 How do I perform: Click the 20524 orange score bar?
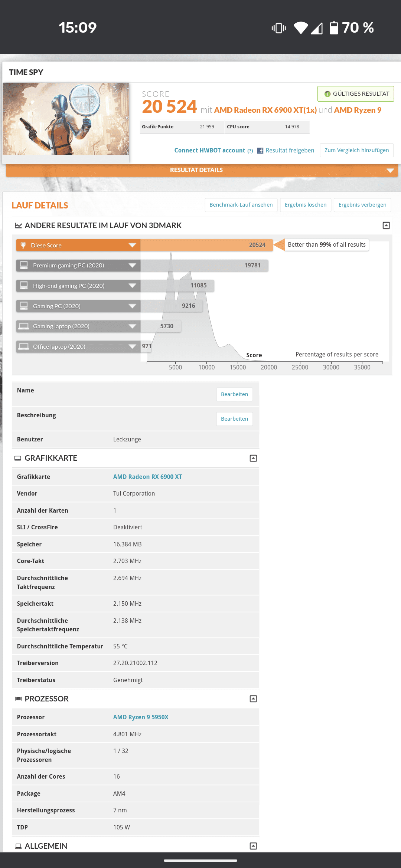(x=206, y=245)
